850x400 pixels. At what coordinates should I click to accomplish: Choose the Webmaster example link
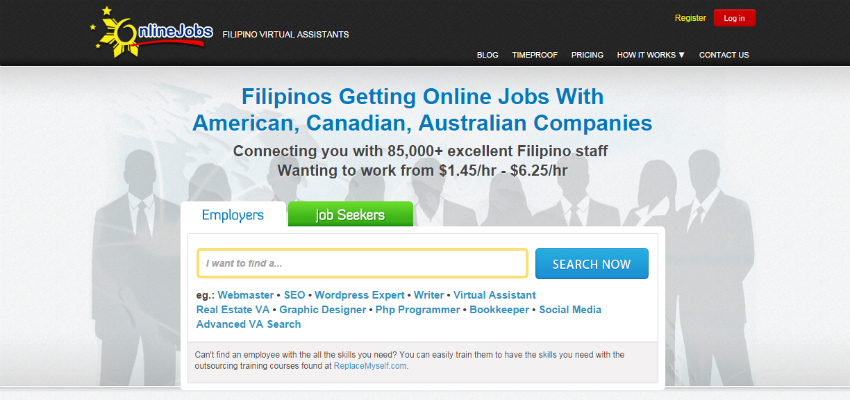246,295
